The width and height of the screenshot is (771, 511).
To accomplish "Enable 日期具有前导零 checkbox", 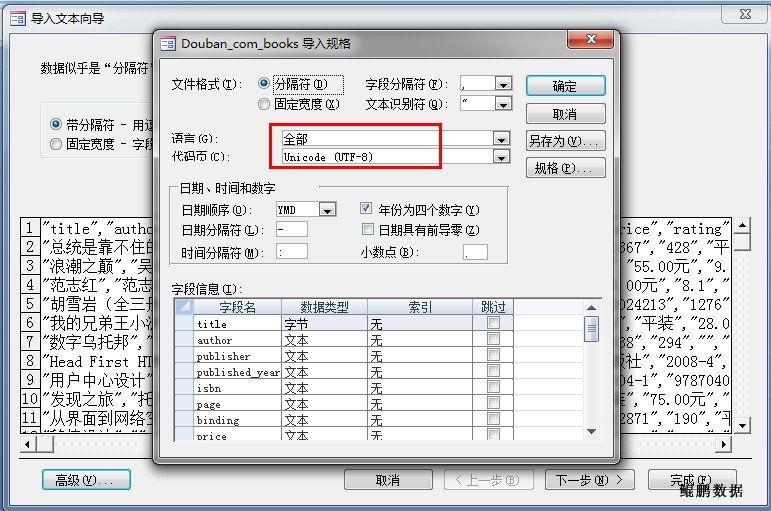I will [x=367, y=229].
